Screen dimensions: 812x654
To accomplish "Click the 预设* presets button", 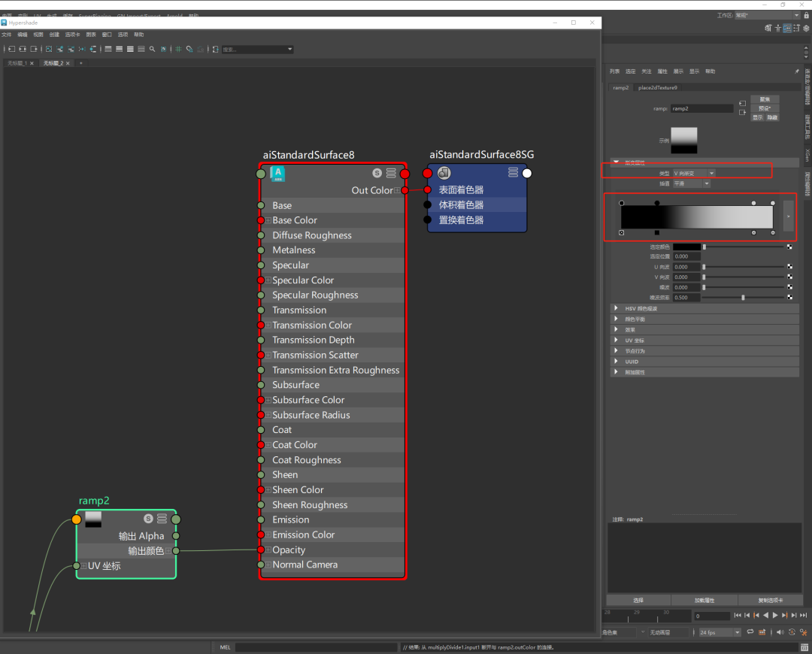I will pos(765,108).
